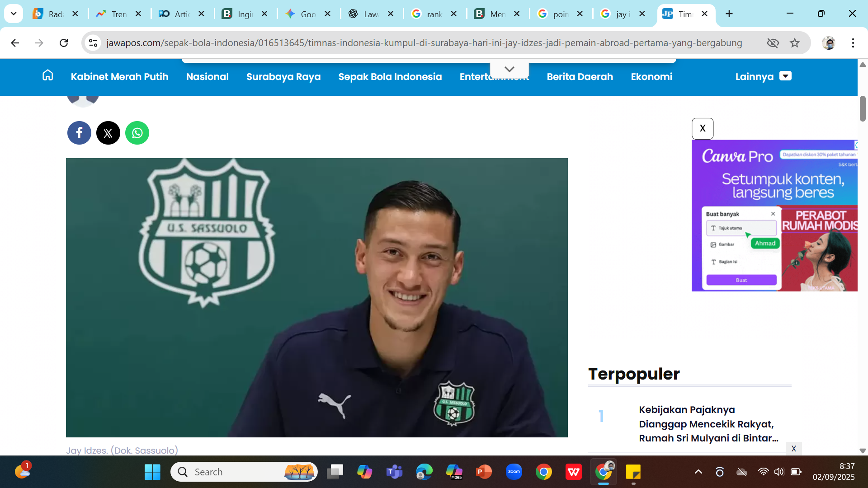Screen dimensions: 868x488
Task: Reload the current page
Action: click(x=64, y=43)
